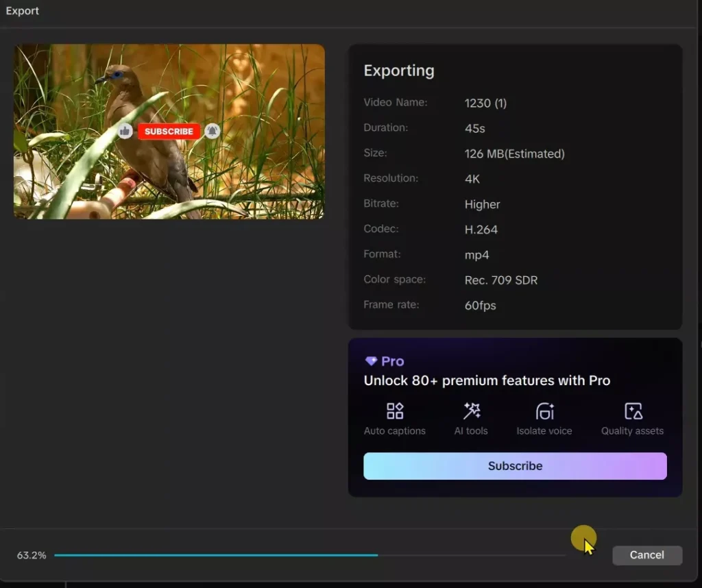Image resolution: width=702 pixels, height=588 pixels.
Task: Click the H.264 codec value
Action: 481,229
